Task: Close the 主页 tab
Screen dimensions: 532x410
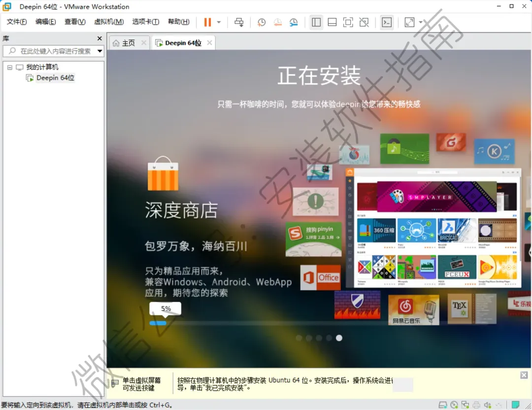Action: (144, 43)
